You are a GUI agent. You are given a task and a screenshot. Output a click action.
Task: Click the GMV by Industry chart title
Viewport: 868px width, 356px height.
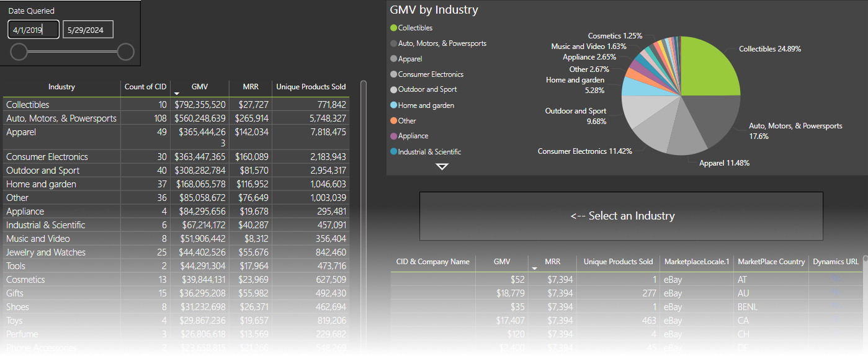[434, 10]
